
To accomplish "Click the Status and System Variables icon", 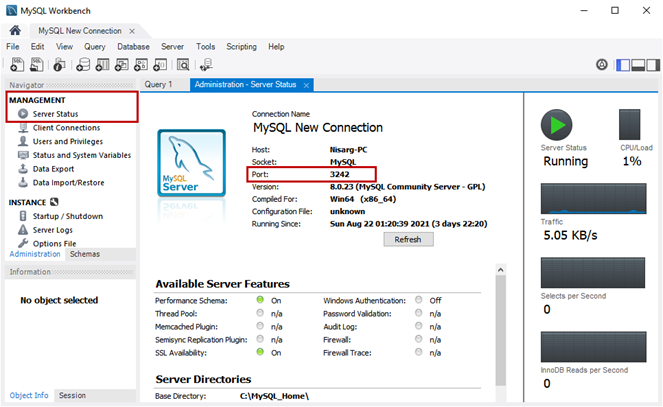I will pyautogui.click(x=23, y=155).
